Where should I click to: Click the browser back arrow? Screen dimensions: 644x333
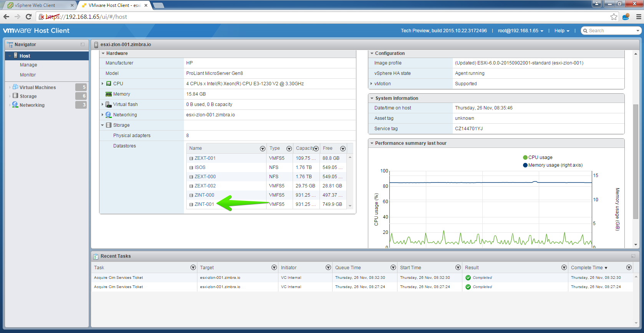coord(6,17)
